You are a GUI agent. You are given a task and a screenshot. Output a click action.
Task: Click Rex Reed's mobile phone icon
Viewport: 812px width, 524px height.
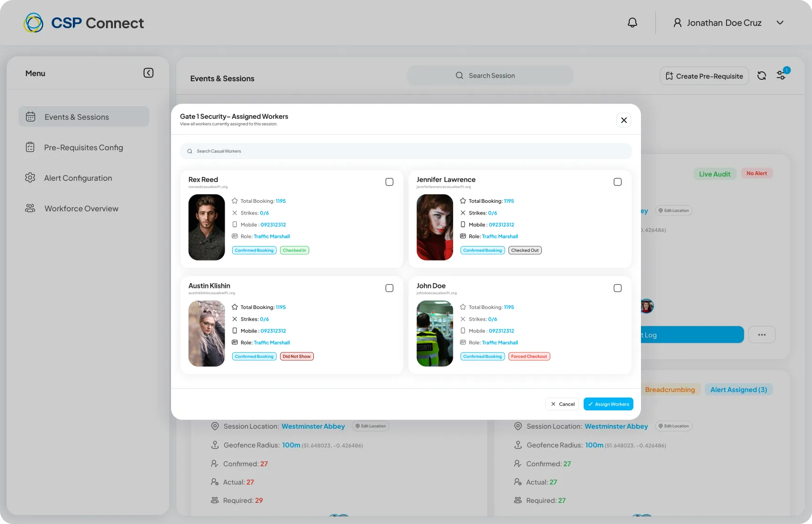click(x=234, y=224)
